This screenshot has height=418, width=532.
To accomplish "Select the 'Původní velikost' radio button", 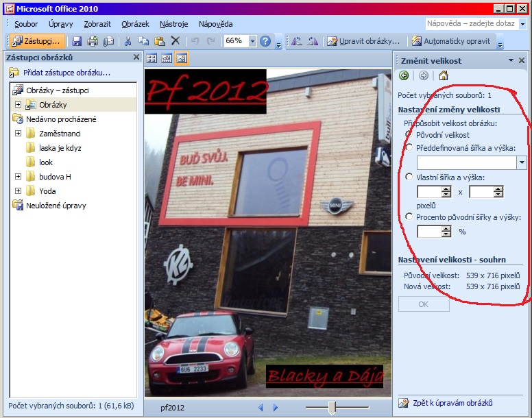I will [x=409, y=135].
